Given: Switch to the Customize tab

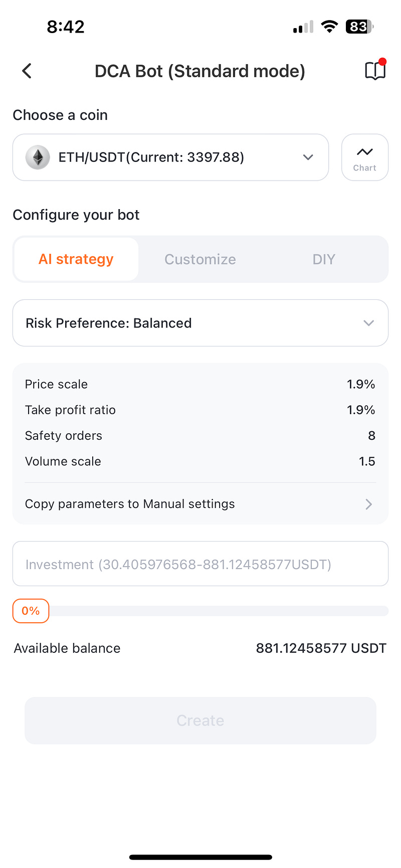Looking at the screenshot, I should coord(200,259).
